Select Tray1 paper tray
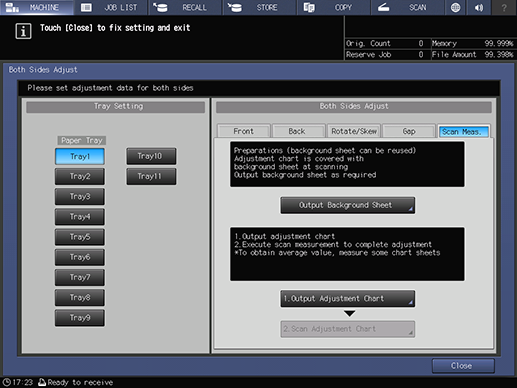The height and width of the screenshot is (388, 517). click(x=80, y=156)
